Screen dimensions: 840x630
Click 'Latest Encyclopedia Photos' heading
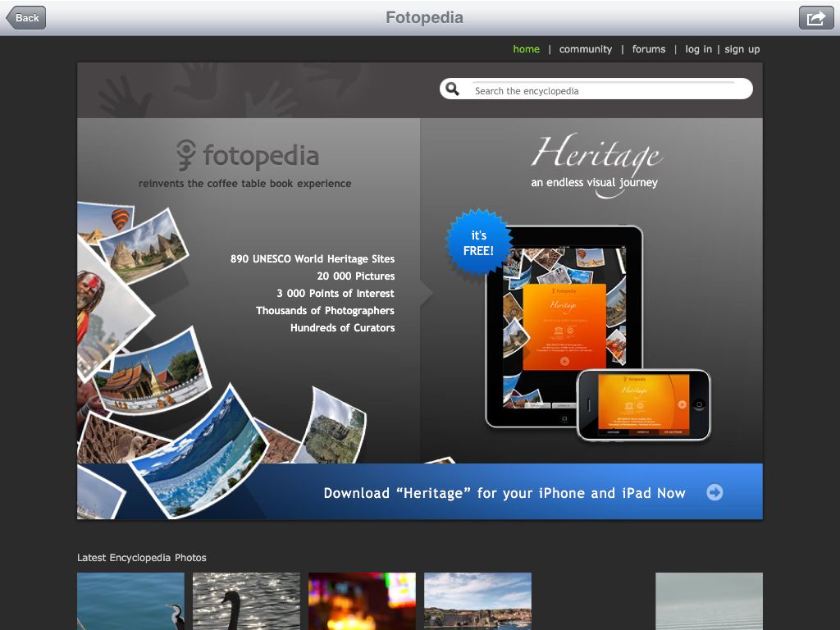click(x=141, y=558)
